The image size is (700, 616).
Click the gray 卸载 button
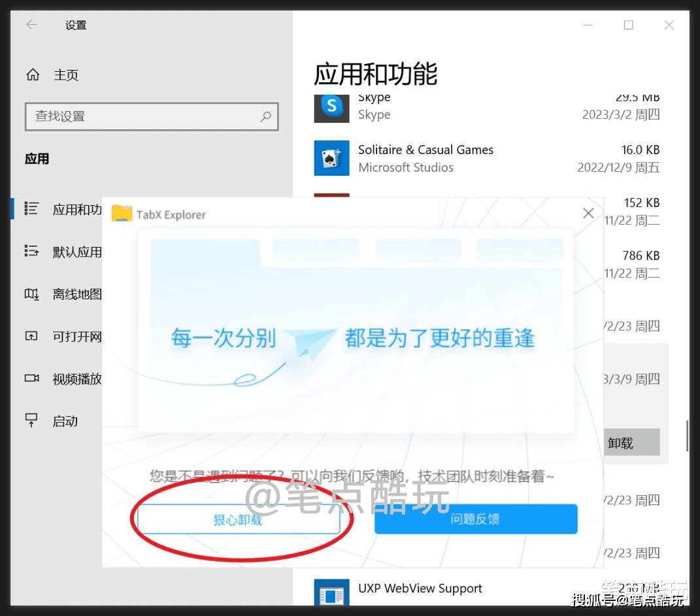coord(631,442)
